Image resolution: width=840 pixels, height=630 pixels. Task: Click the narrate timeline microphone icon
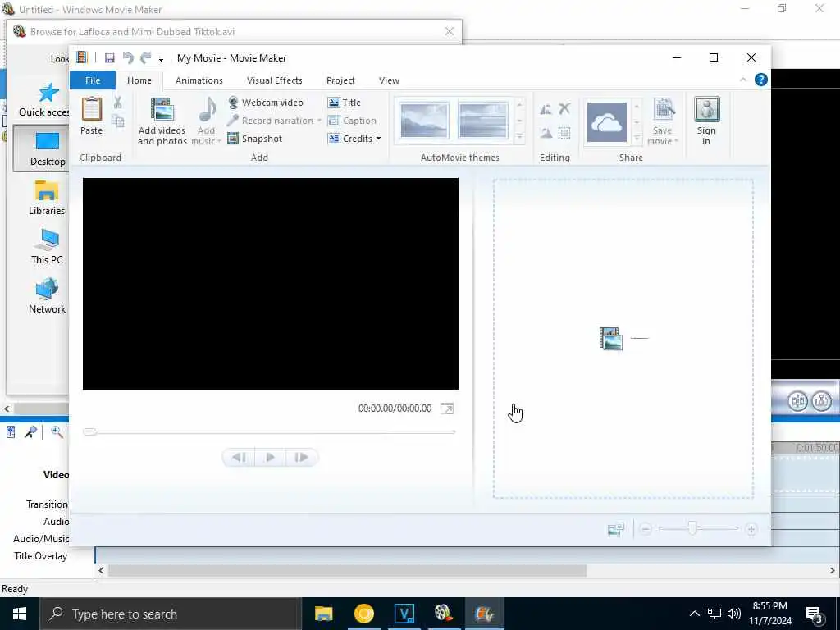click(x=30, y=431)
